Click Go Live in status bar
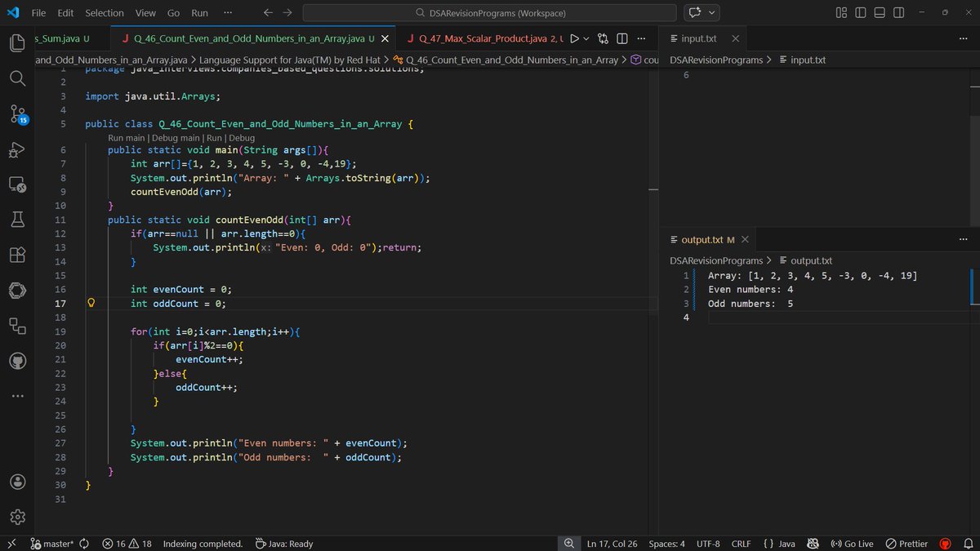This screenshot has height=551, width=980. 852,544
